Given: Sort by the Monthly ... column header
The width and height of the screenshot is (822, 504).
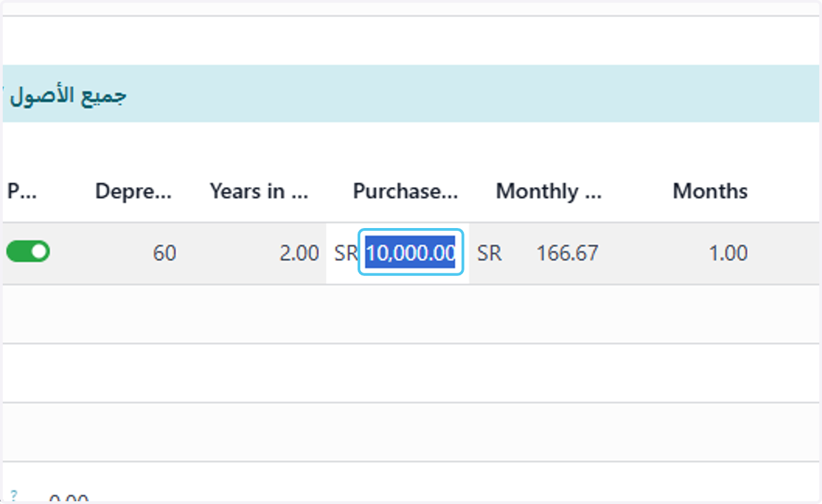Looking at the screenshot, I should [x=549, y=191].
